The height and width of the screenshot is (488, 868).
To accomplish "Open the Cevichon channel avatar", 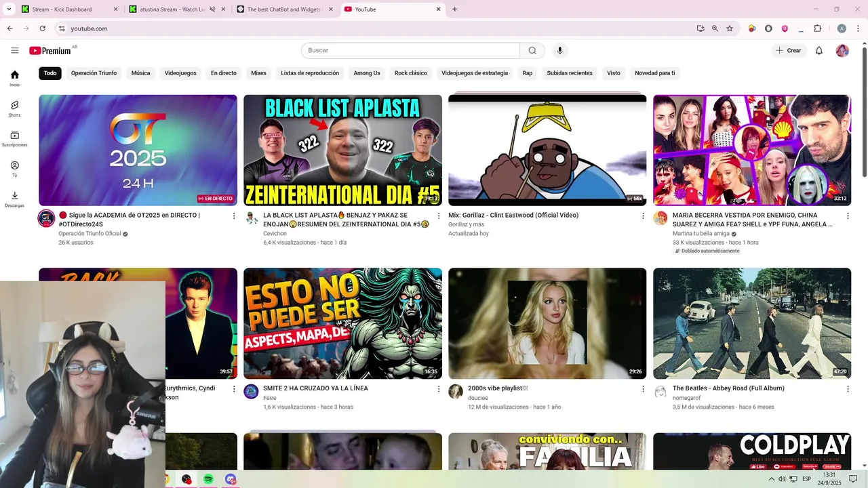I will click(x=252, y=218).
